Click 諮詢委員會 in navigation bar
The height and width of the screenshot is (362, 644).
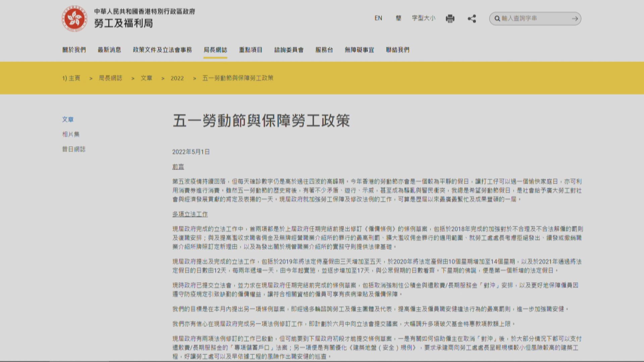[x=288, y=50]
